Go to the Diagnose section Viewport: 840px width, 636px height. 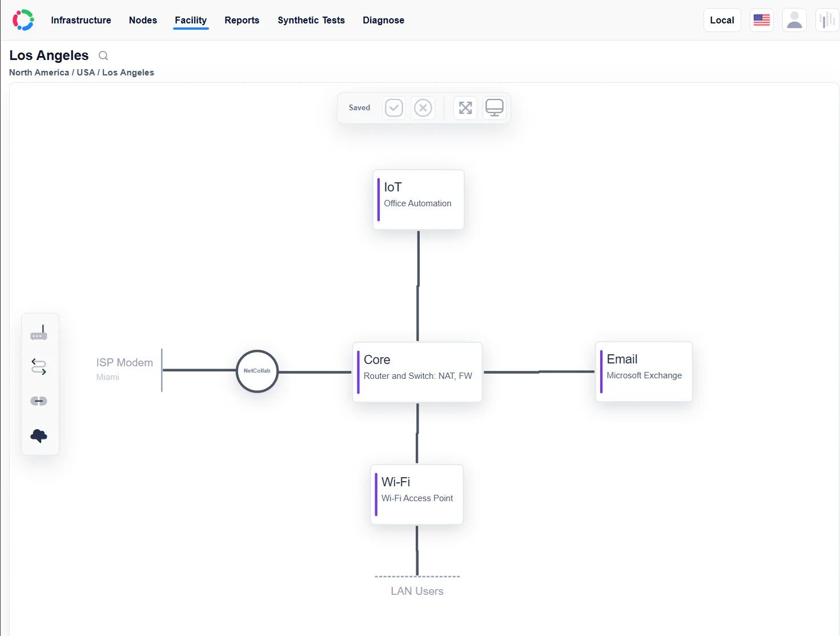click(384, 20)
